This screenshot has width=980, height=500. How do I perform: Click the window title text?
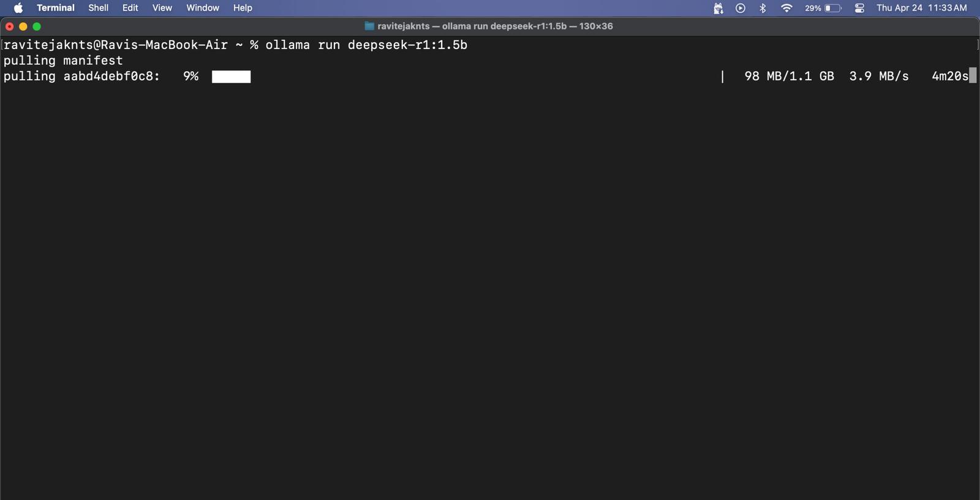pyautogui.click(x=495, y=26)
